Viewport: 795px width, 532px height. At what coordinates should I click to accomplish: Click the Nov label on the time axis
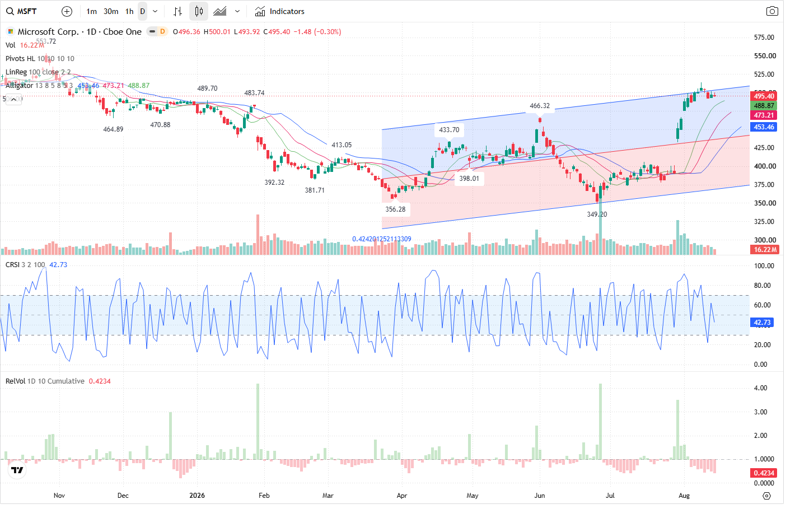pos(59,496)
